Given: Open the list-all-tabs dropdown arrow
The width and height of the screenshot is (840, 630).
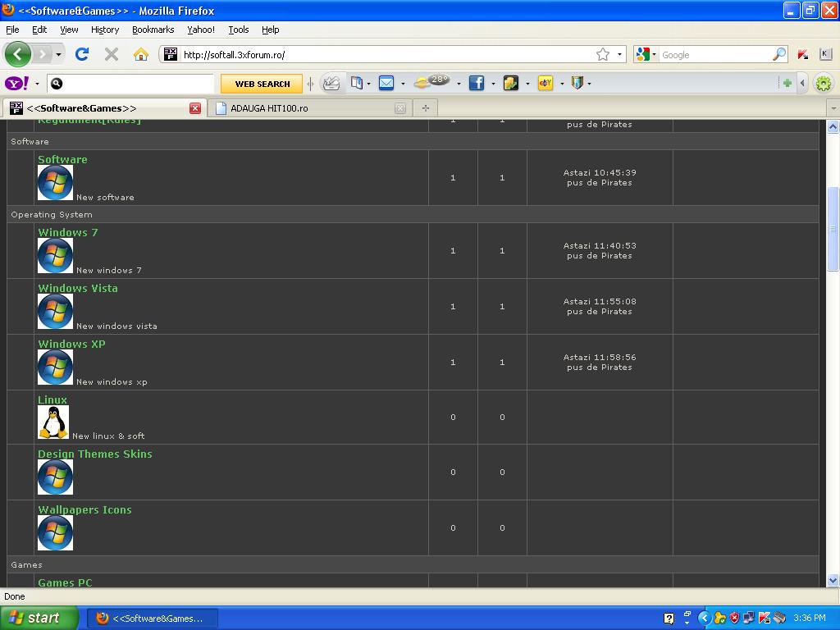Looking at the screenshot, I should tap(833, 108).
